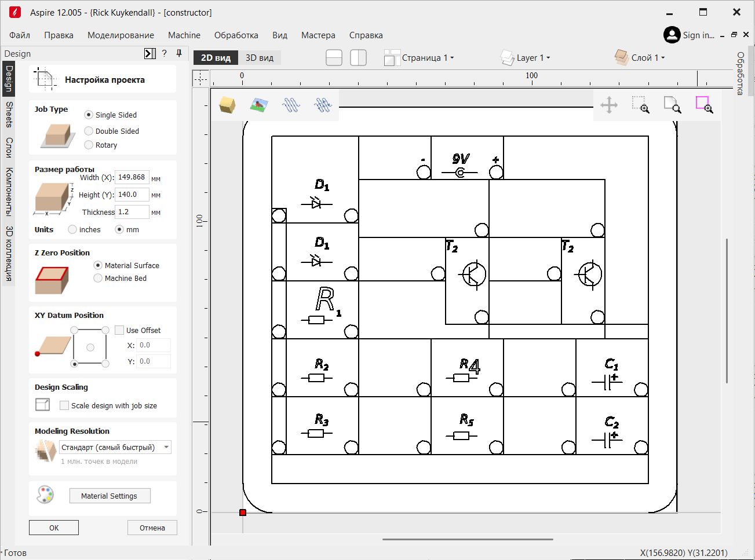Open the Обработка panel on right edge
This screenshot has width=755, height=560.
[x=740, y=74]
